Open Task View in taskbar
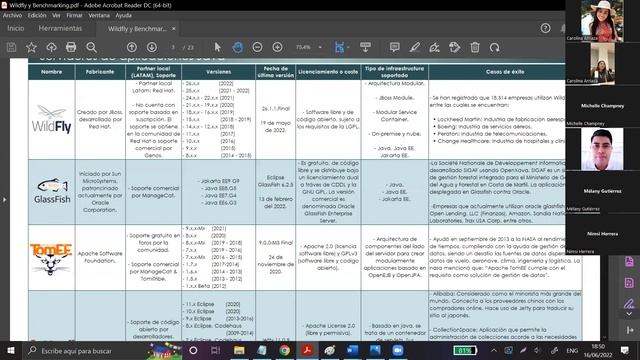 [x=216, y=351]
